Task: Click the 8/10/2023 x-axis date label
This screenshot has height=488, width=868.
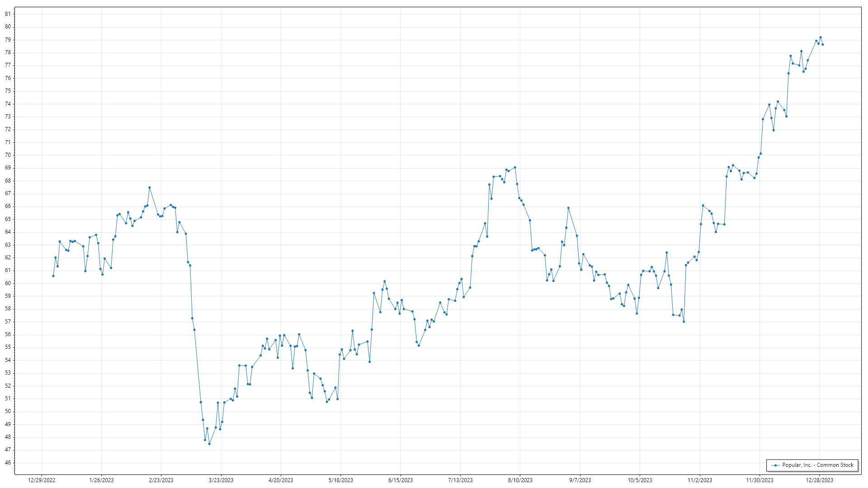Action: click(x=520, y=480)
